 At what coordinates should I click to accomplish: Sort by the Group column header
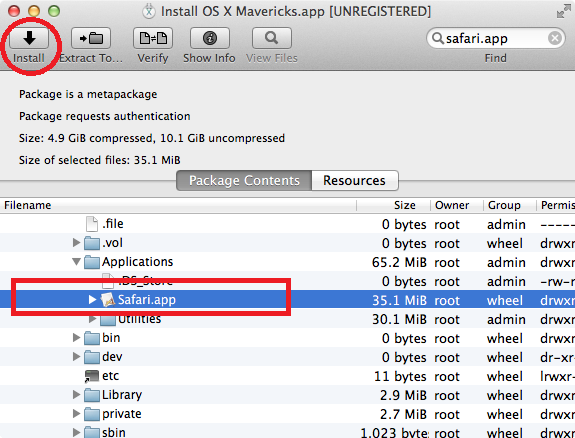tap(510, 205)
